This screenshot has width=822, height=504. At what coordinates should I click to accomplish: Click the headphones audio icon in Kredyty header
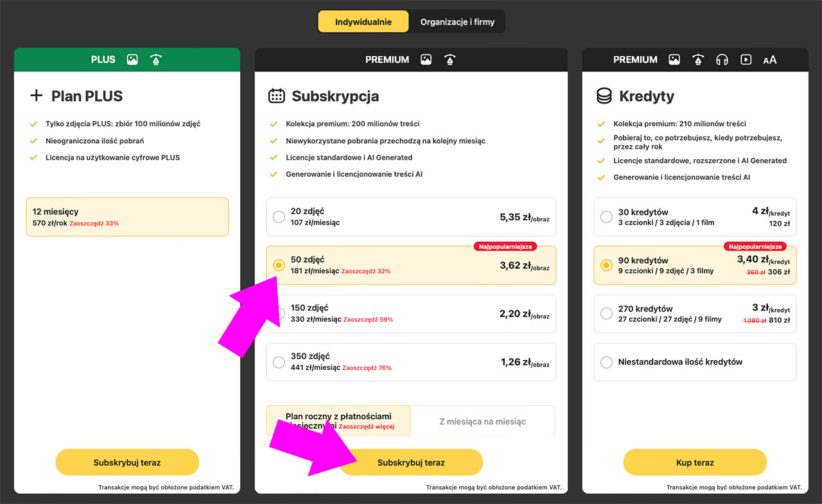722,60
